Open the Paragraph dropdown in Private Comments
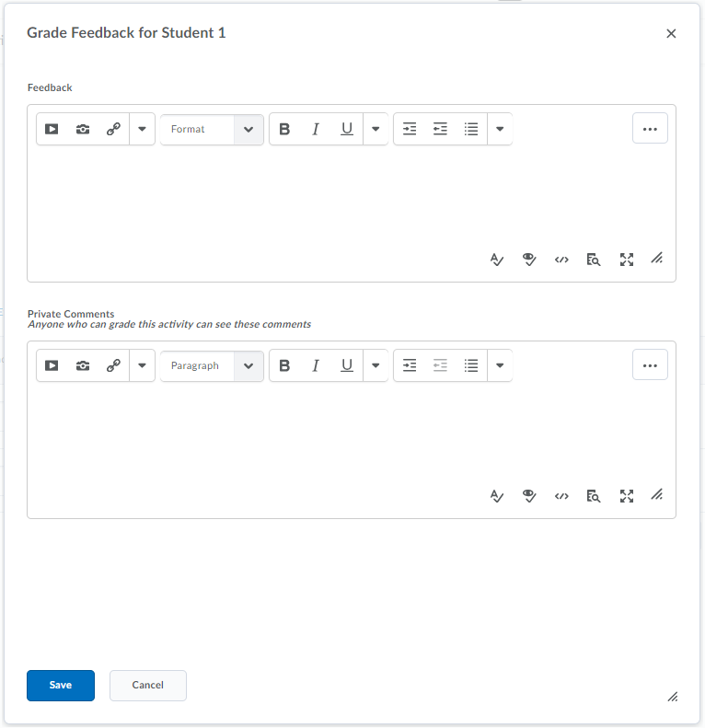 coord(212,366)
